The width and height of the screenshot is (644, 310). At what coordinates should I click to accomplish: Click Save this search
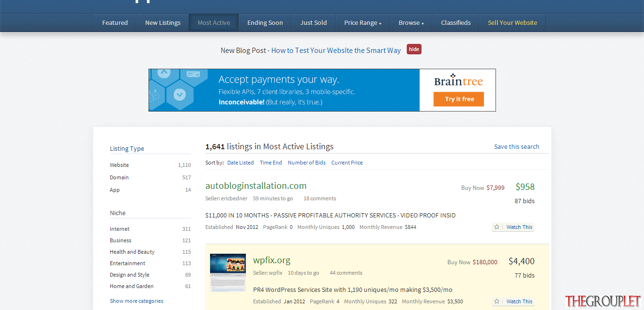pos(517,146)
